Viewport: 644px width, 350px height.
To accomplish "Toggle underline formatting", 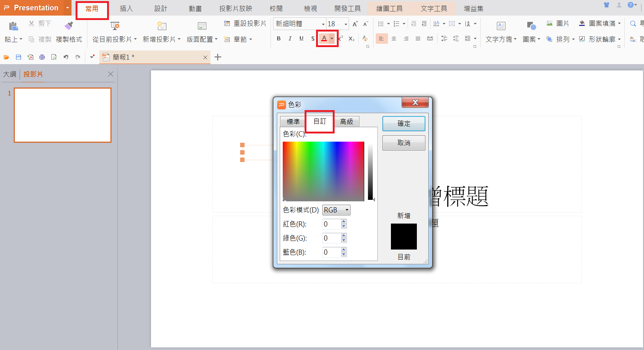I will click(301, 39).
